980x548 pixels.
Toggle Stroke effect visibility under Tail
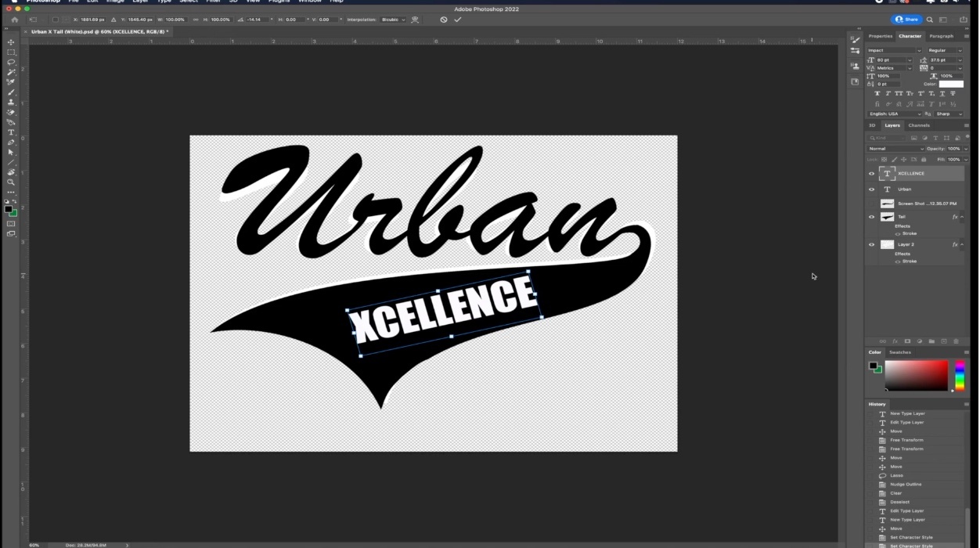(x=898, y=233)
